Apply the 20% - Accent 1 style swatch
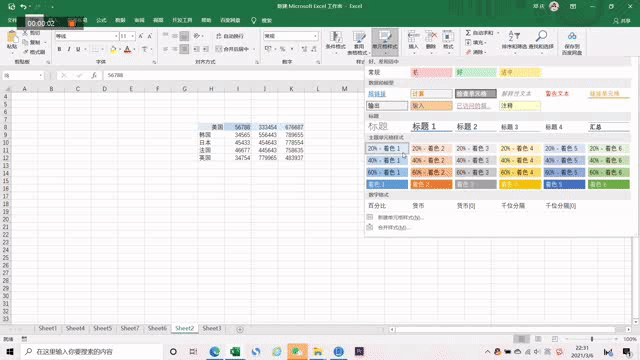Image resolution: width=640 pixels, height=360 pixels. (387, 149)
